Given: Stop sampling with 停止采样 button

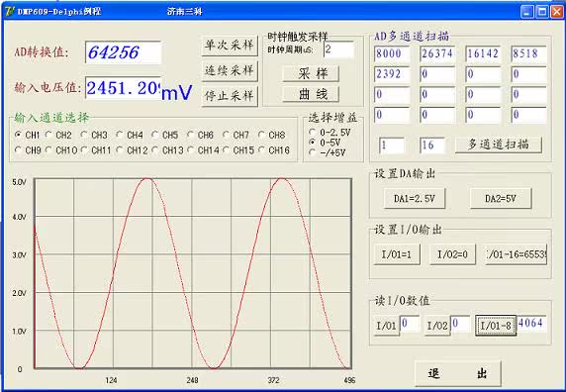Looking at the screenshot, I should [x=230, y=96].
